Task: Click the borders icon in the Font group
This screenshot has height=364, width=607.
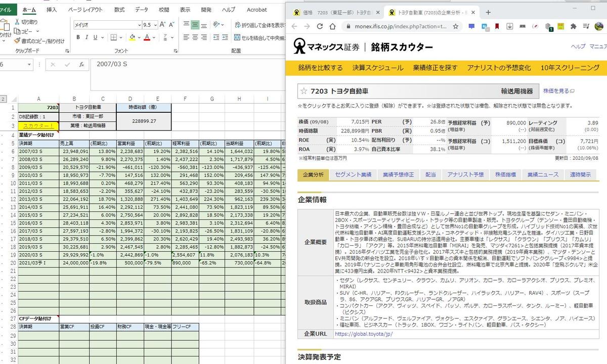Action: 113,37
